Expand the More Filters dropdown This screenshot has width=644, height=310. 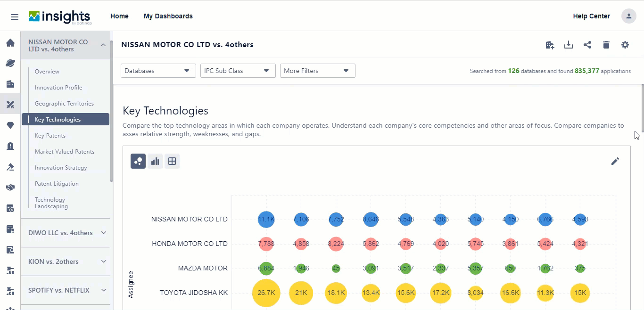pyautogui.click(x=317, y=70)
